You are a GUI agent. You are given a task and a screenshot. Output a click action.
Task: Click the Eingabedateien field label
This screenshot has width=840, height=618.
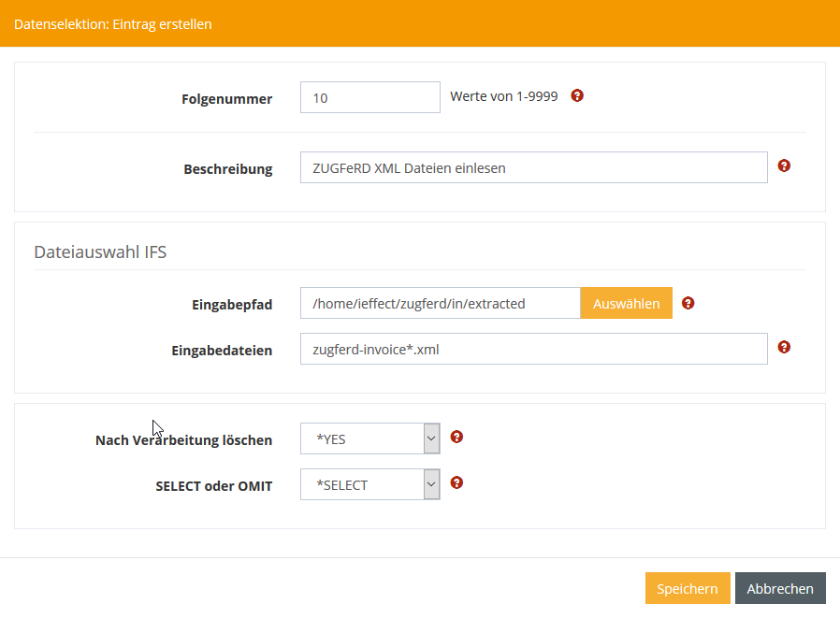[222, 351]
